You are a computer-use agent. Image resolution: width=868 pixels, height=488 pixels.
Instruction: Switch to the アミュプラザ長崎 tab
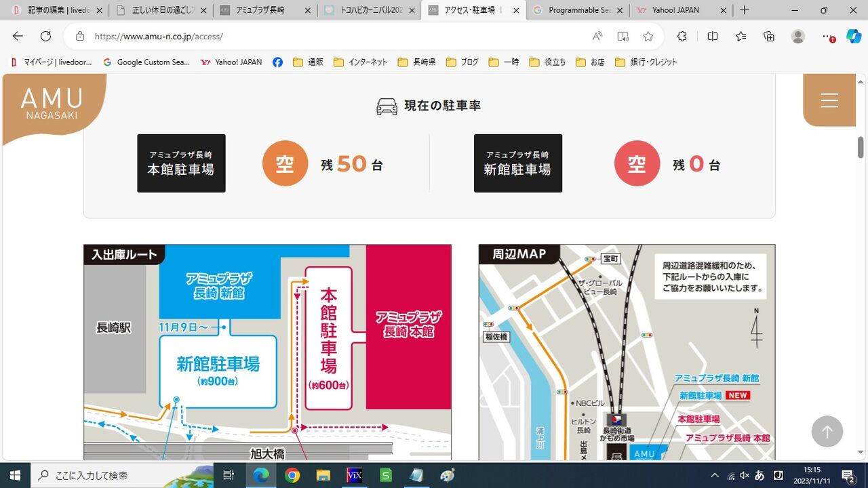click(265, 10)
